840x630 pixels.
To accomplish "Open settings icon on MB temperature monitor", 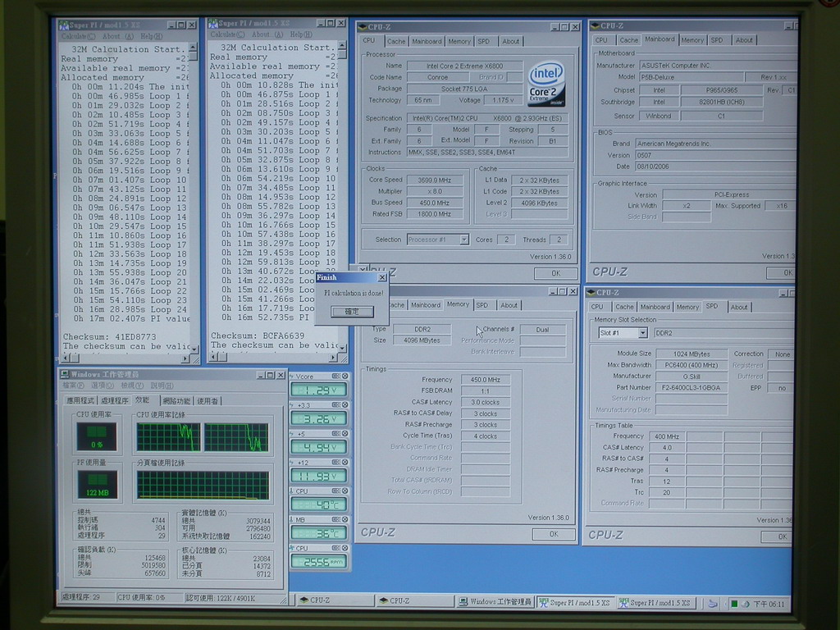I will 336,519.
